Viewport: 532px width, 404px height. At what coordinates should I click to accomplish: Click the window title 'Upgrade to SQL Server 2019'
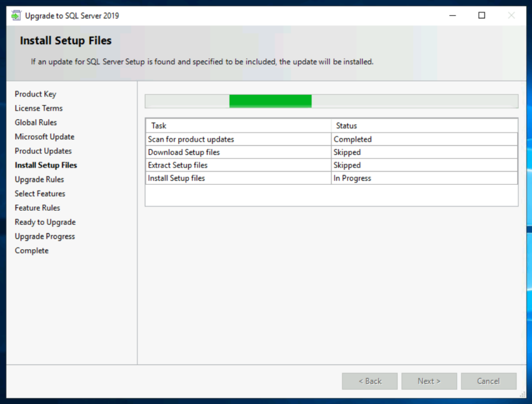[72, 16]
